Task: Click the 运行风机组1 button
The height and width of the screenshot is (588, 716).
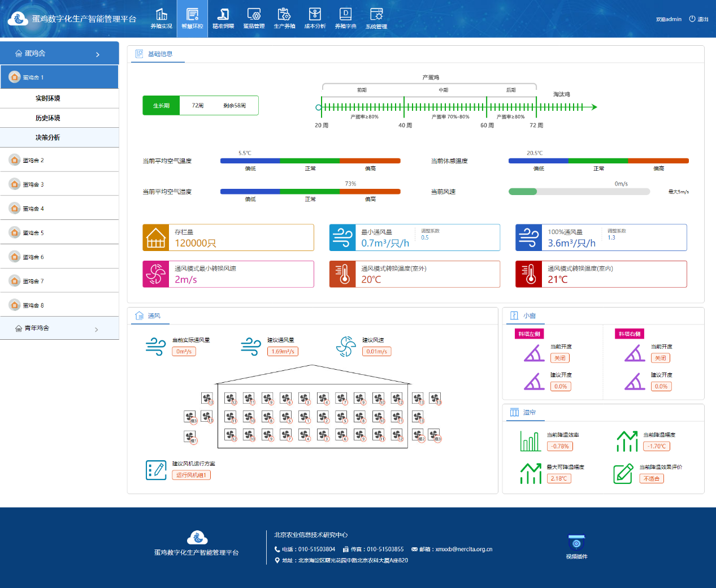Action: [192, 475]
